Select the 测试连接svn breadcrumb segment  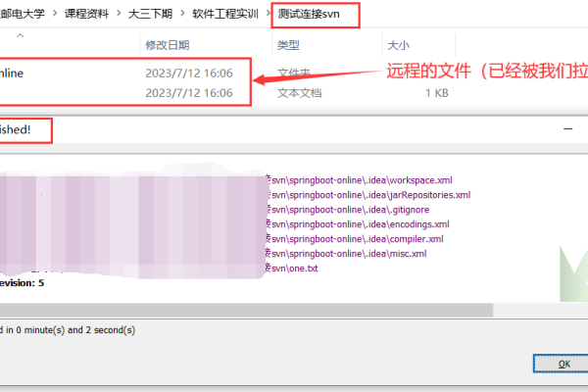coord(309,14)
